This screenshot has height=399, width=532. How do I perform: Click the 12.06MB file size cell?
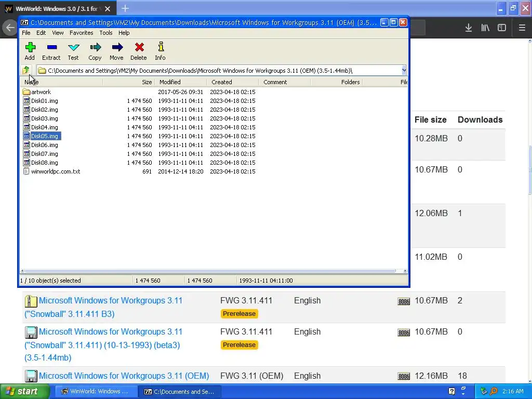pyautogui.click(x=431, y=213)
